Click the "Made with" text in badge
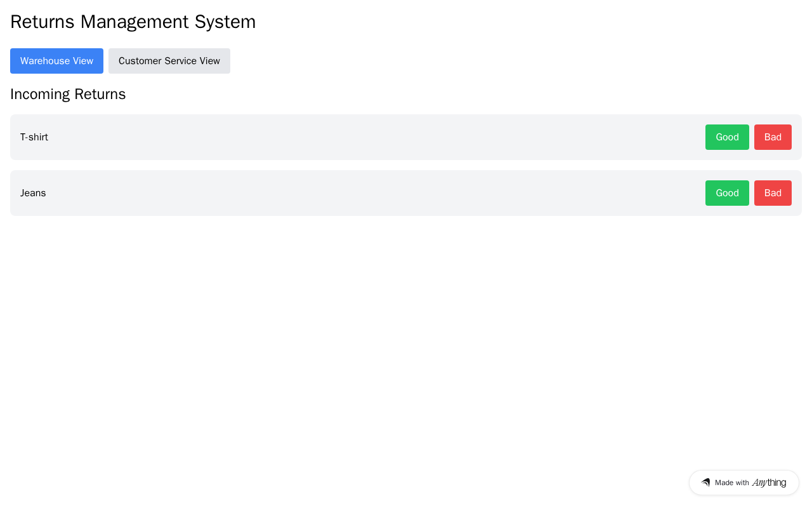This screenshot has width=812, height=508. tap(731, 483)
